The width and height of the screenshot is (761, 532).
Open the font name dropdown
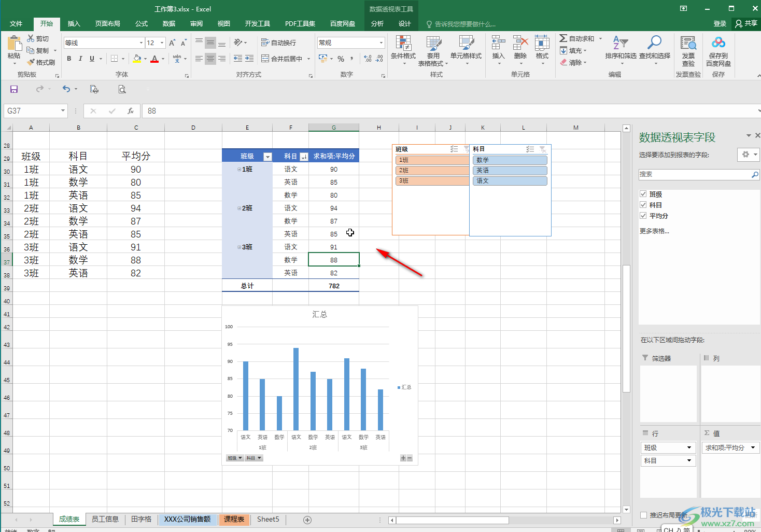141,43
